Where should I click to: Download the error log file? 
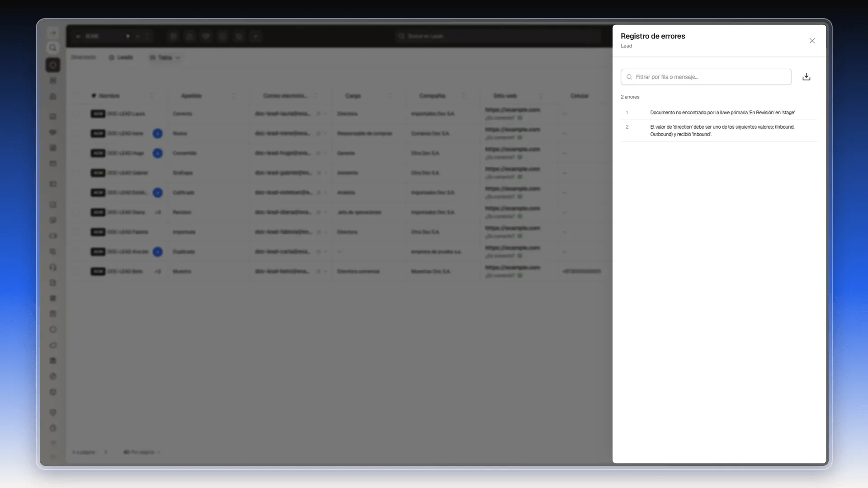point(806,77)
